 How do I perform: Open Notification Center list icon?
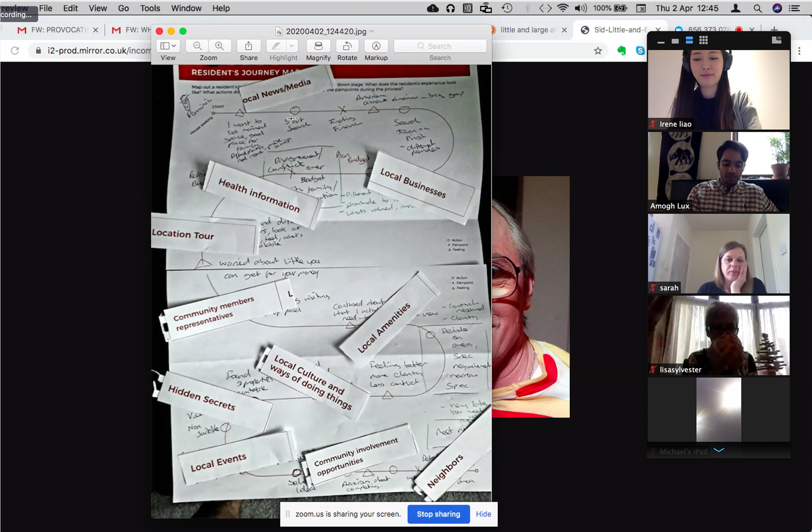794,8
